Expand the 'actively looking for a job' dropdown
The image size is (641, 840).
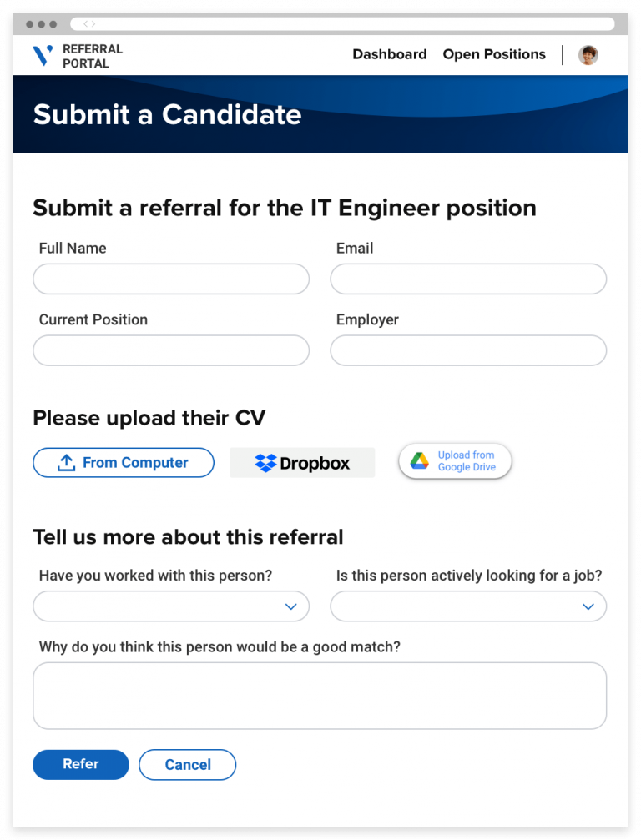click(x=468, y=606)
